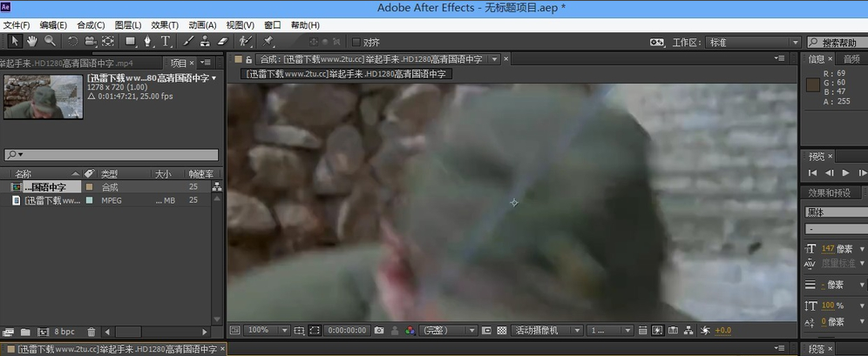Click the project search field

coord(112,155)
